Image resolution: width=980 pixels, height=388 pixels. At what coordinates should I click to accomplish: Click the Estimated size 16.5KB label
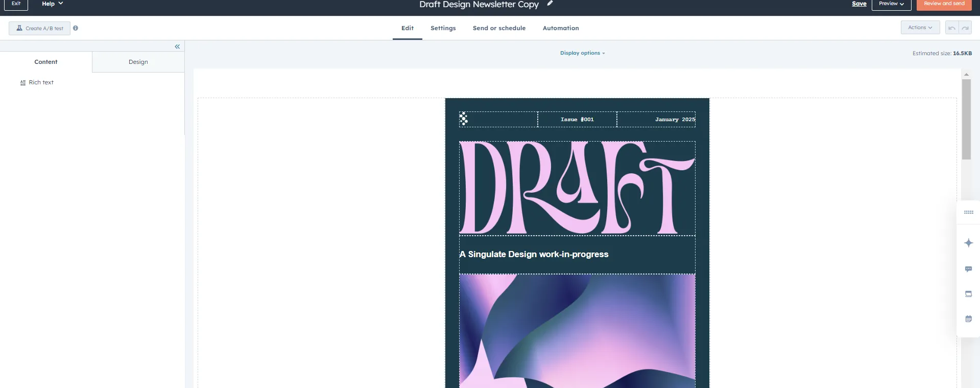pyautogui.click(x=942, y=53)
